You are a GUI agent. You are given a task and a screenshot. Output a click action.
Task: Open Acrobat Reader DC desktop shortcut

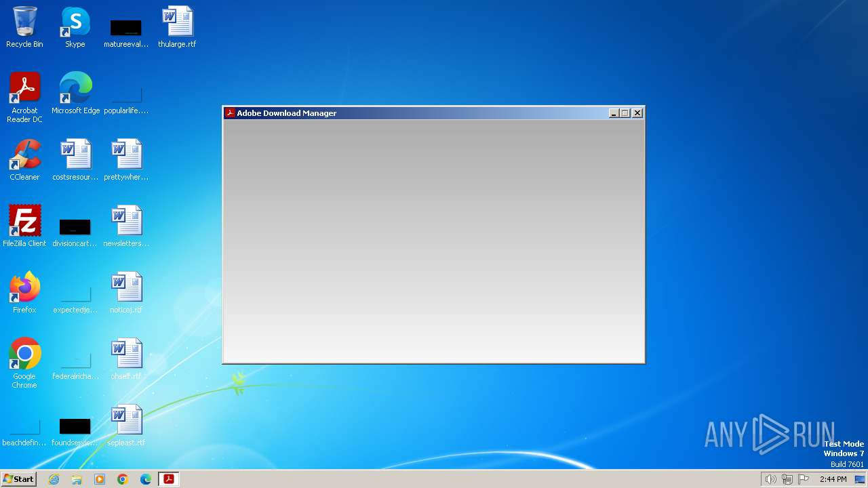tap(24, 97)
